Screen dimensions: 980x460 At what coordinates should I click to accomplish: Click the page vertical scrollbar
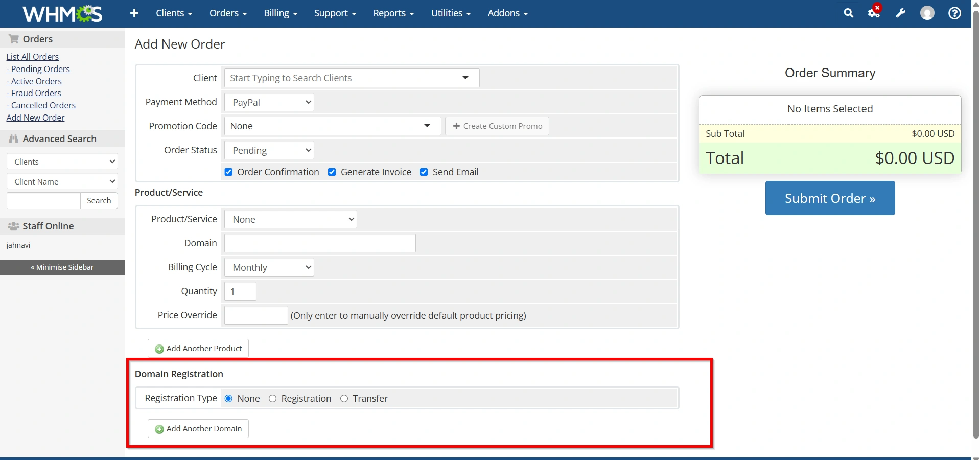tap(975, 225)
